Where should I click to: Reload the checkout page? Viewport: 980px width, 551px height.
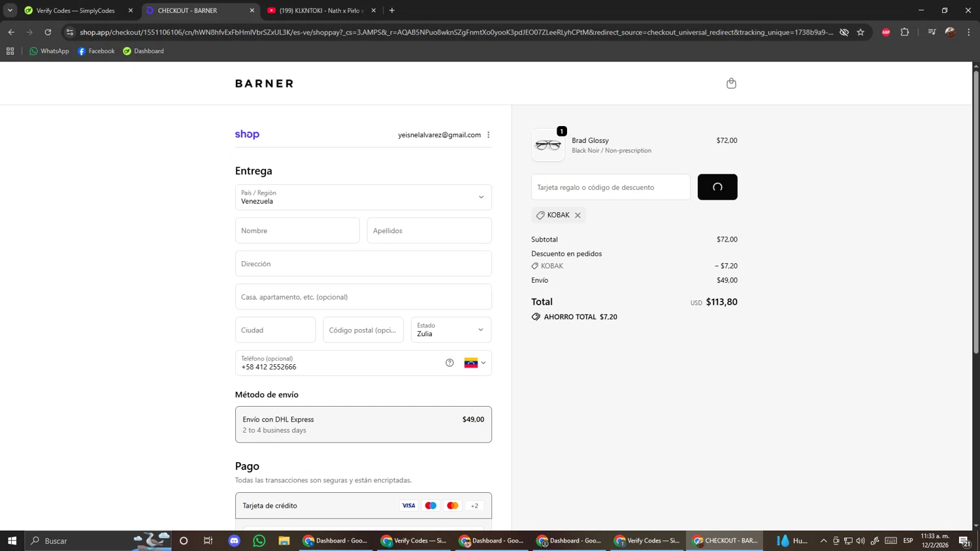[x=48, y=32]
